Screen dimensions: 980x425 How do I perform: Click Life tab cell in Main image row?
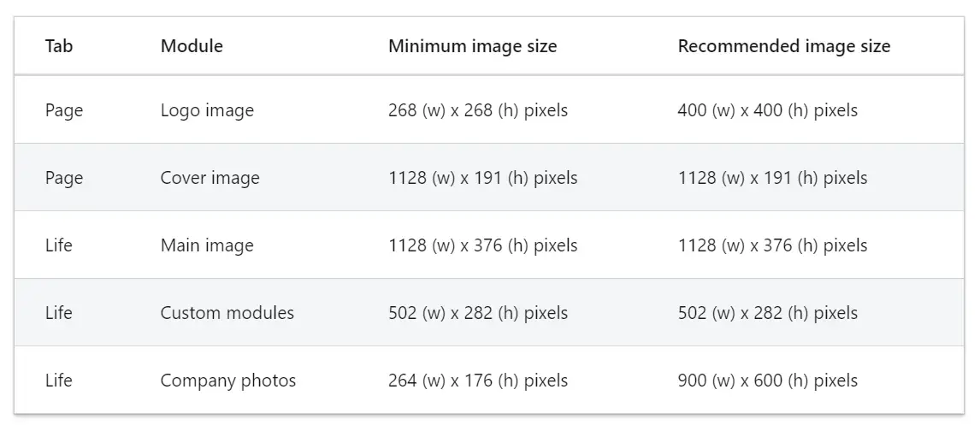click(x=59, y=245)
